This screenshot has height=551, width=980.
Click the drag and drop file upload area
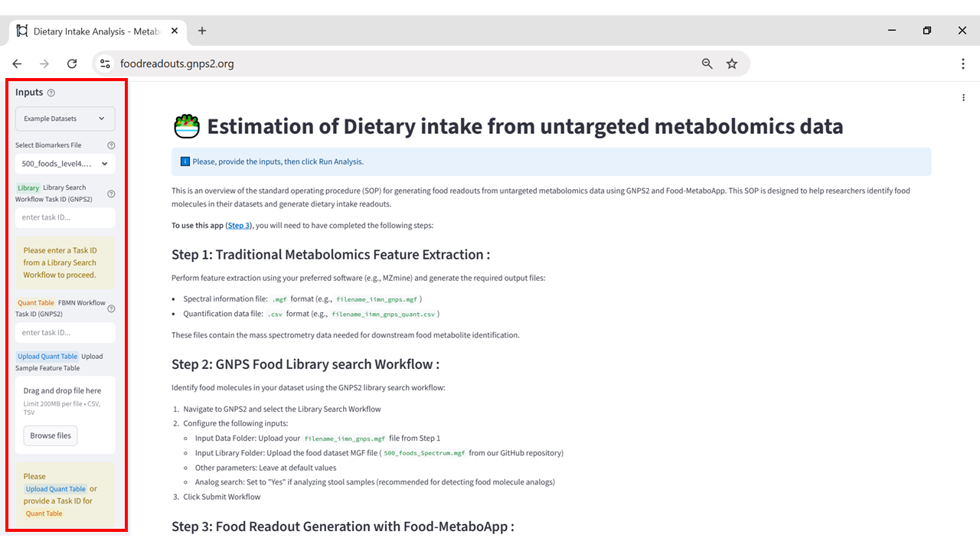click(x=65, y=415)
